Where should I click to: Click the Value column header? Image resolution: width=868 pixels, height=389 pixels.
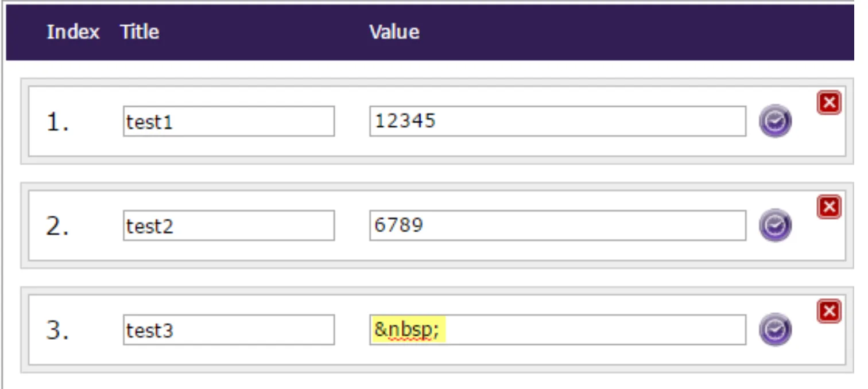[x=394, y=32]
